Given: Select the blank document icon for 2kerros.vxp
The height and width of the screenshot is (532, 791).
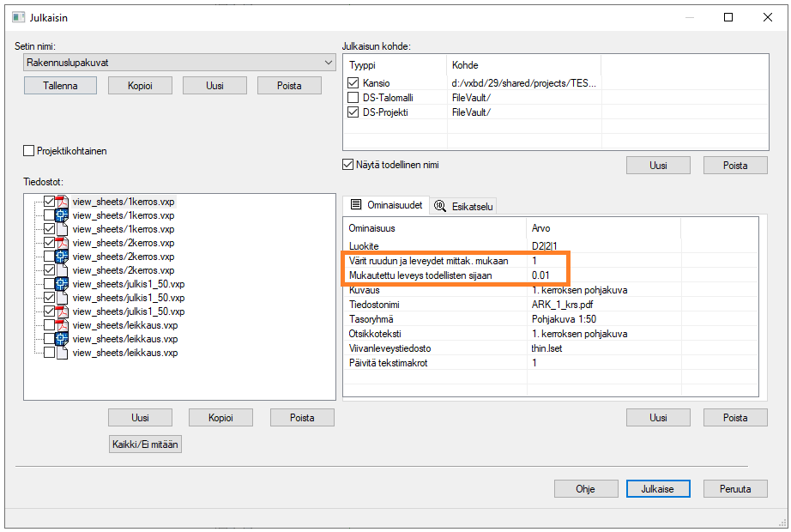Looking at the screenshot, I should tap(63, 270).
